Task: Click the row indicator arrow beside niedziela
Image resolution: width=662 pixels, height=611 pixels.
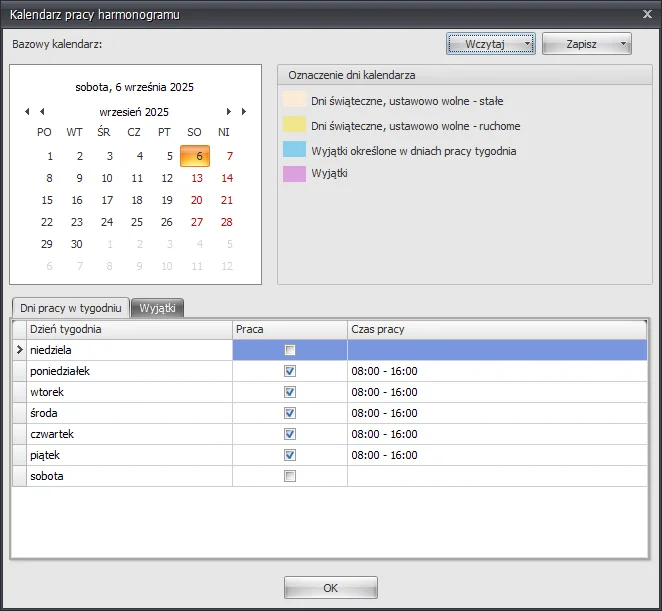Action: (19, 350)
